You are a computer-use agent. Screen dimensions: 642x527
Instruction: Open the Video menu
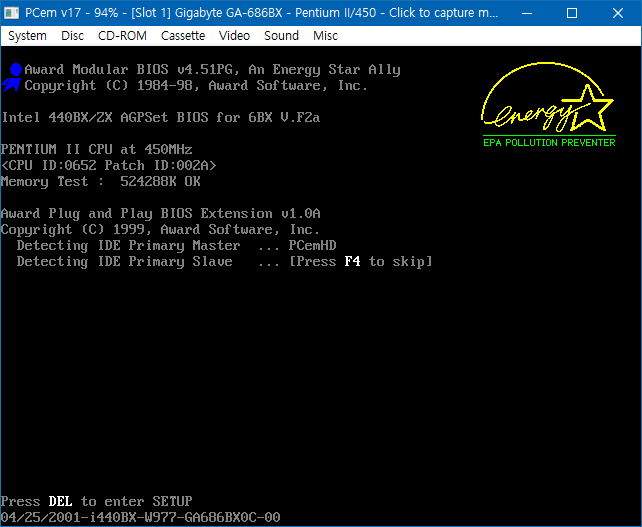point(234,36)
